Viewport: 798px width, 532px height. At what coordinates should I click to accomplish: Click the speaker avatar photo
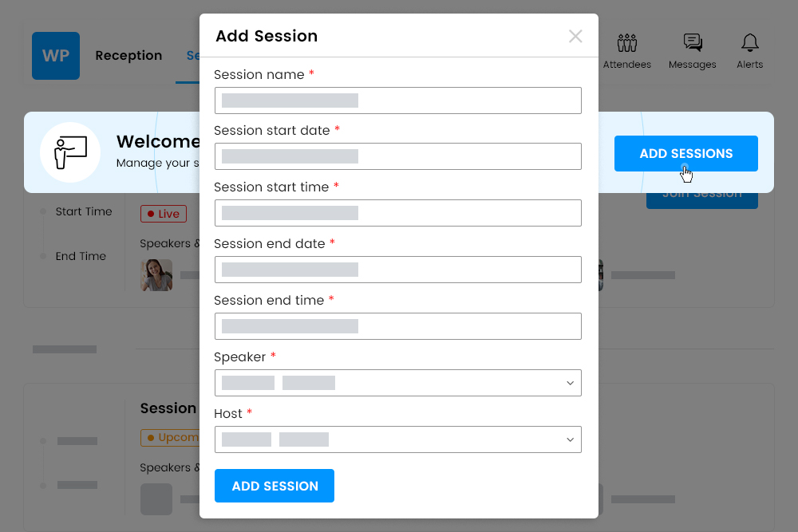[x=156, y=275]
